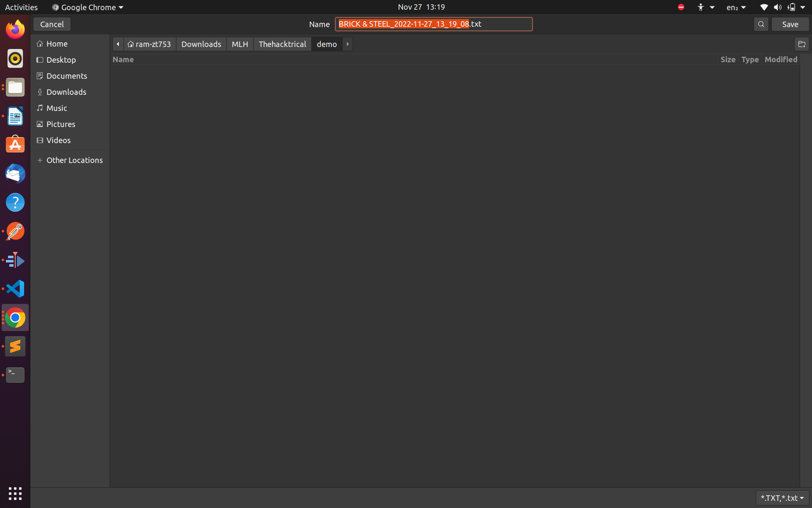Cancel the save dialog
The width and height of the screenshot is (812, 508).
[52, 24]
